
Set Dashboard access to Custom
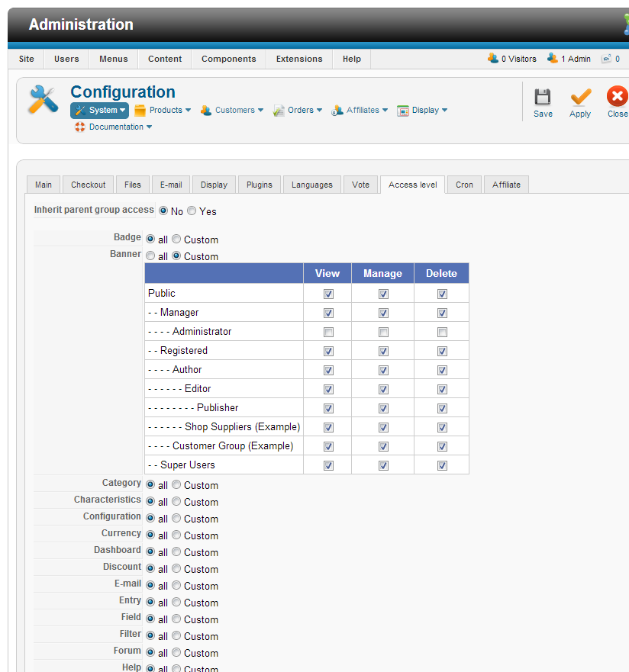pos(176,551)
